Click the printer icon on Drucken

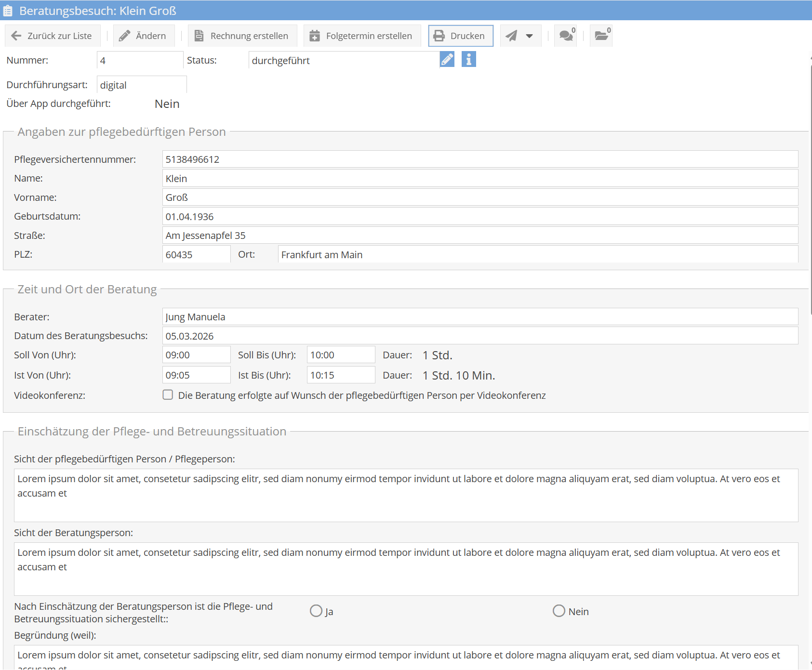439,36
